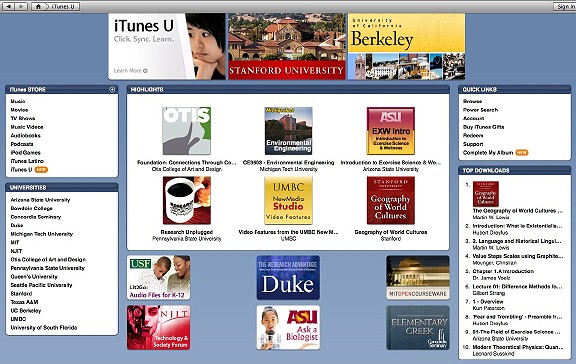The image size is (576, 364).
Task: Open Music in iTunes Store list
Action: point(18,101)
